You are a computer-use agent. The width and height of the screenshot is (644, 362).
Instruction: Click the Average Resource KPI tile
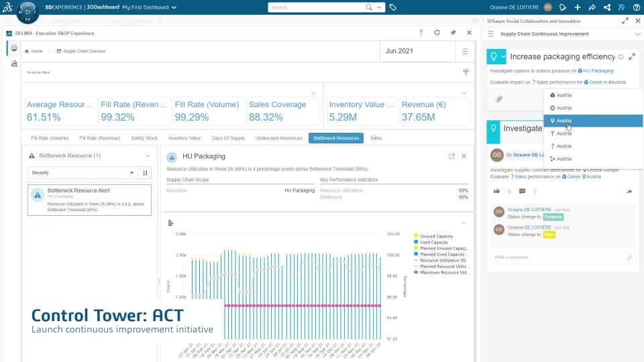pos(61,111)
